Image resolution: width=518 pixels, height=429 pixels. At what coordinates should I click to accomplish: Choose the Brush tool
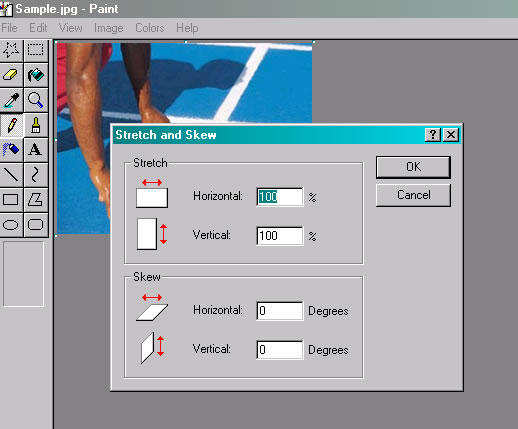pos(36,125)
